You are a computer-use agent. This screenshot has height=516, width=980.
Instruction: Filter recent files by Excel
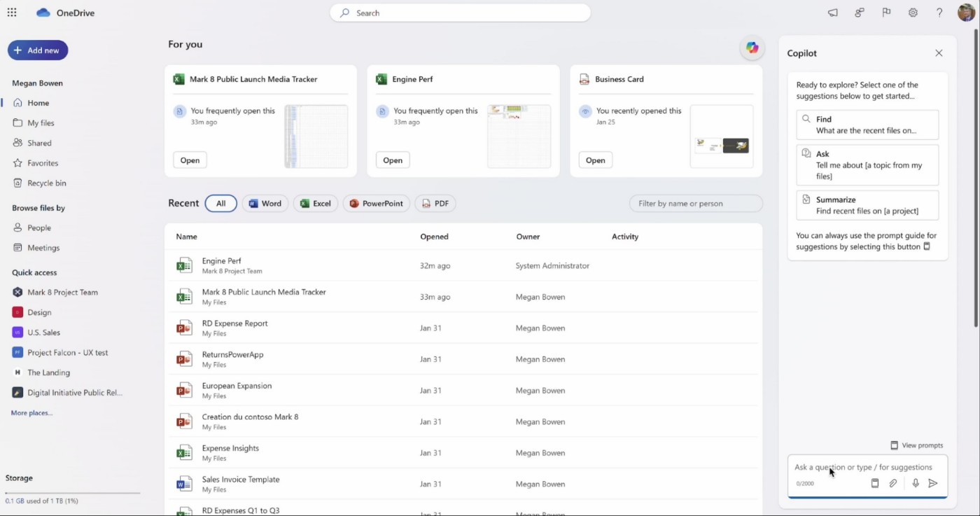click(316, 204)
